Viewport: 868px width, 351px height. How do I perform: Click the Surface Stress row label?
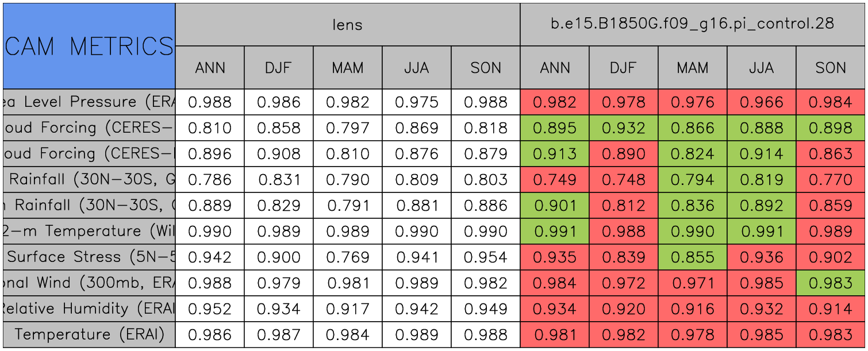pos(89,257)
